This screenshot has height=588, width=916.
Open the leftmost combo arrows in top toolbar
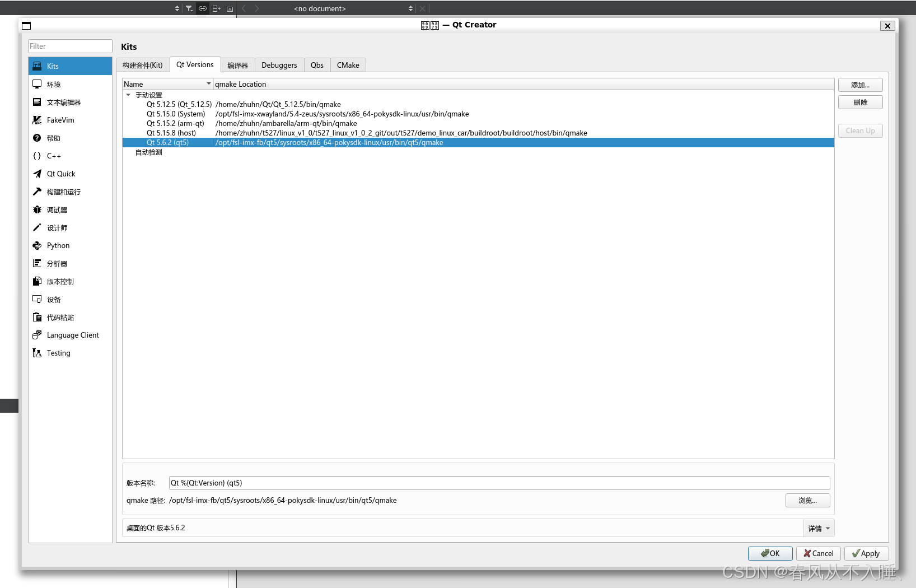(177, 8)
